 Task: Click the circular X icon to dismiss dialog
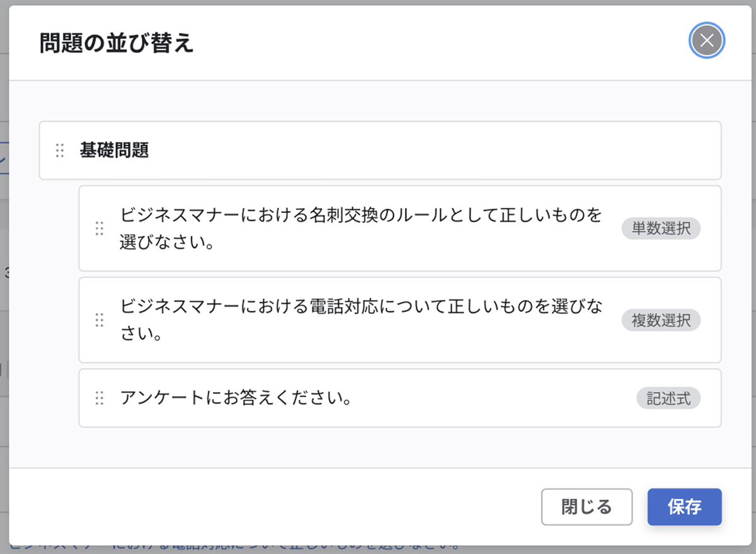[706, 41]
